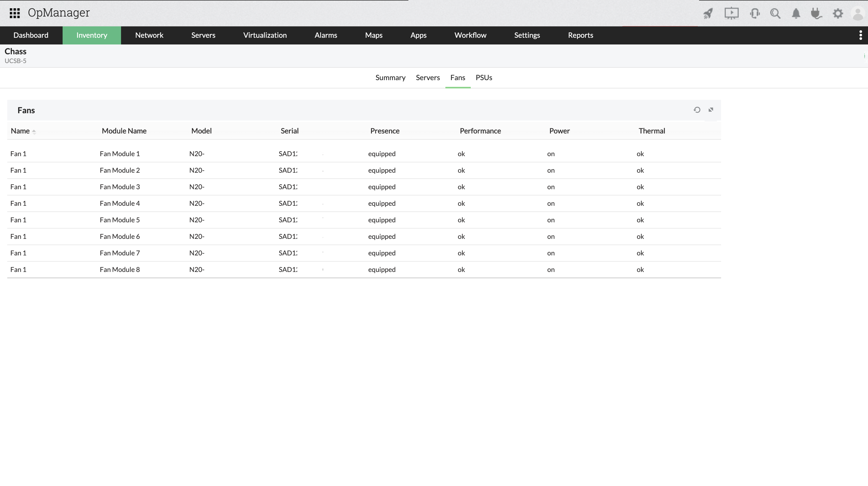Open the Workflow menu

[x=470, y=35]
